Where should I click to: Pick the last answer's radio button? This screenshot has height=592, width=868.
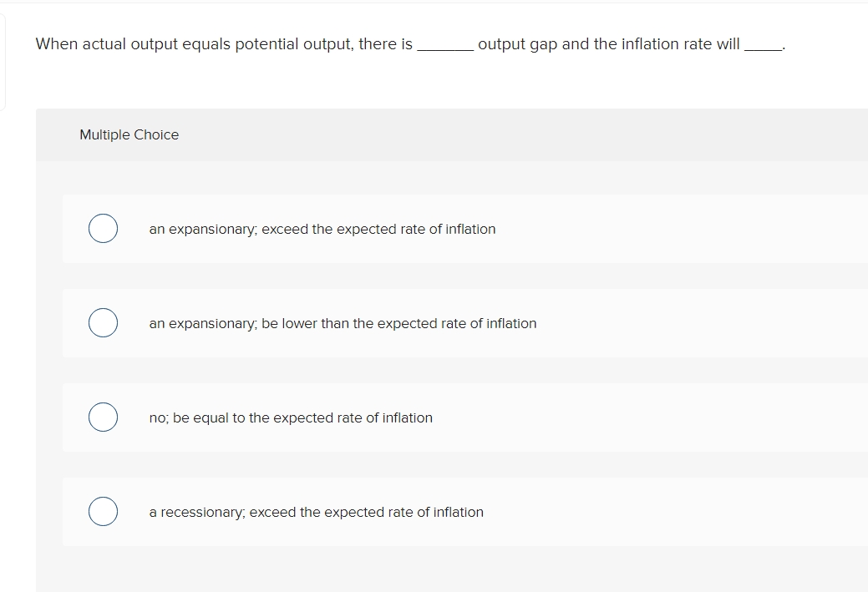pos(102,511)
